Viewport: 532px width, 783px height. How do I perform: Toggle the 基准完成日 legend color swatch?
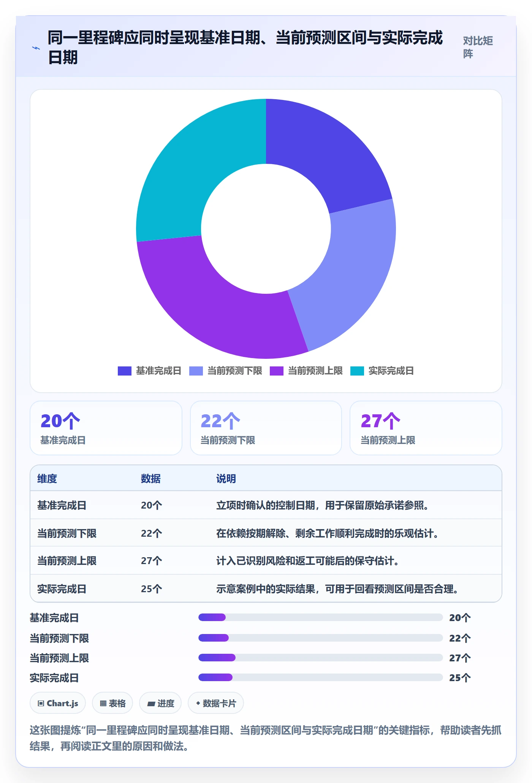point(125,371)
